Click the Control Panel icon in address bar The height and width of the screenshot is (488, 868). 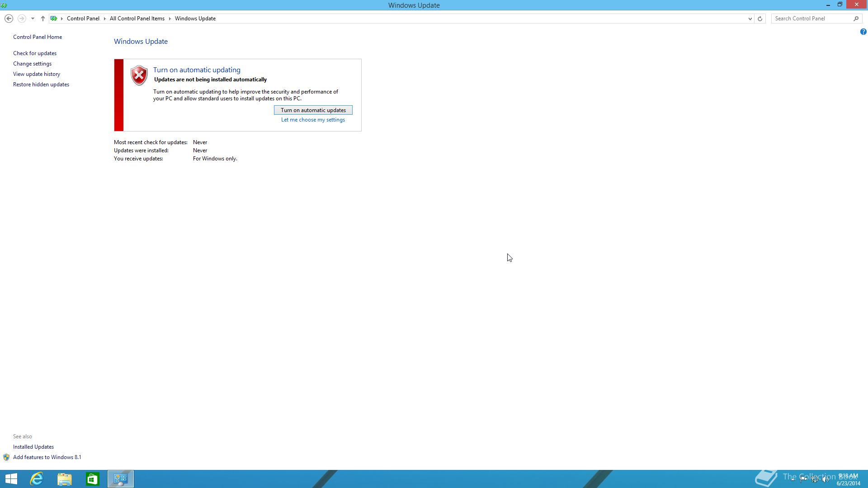pos(54,19)
